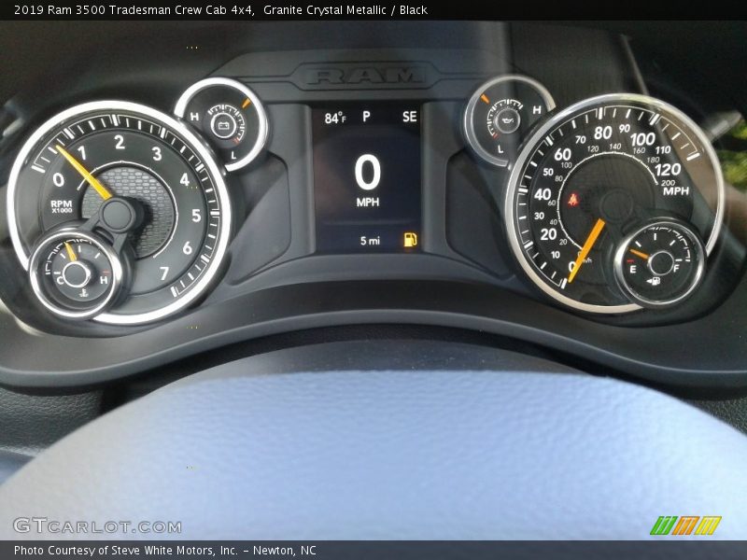This screenshot has width=747, height=560.
Task: Open the GTCARLOT.COM watermark link
Action: (x=97, y=526)
